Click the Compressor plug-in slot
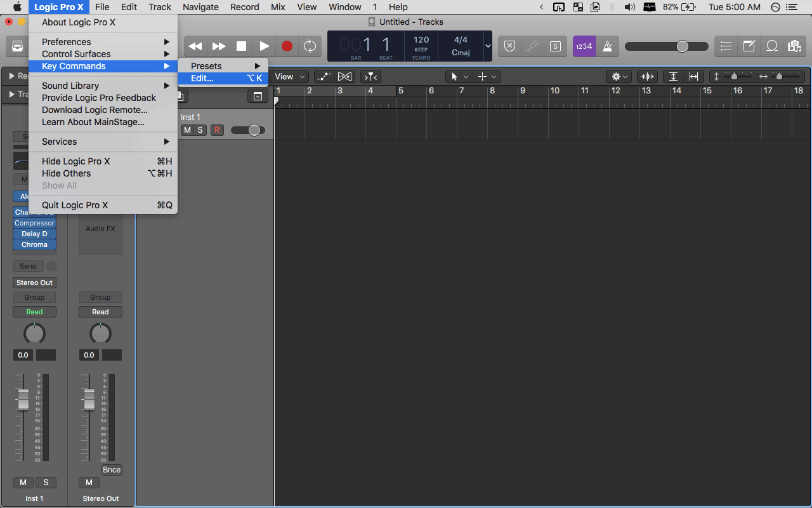The width and height of the screenshot is (812, 508). (34, 224)
